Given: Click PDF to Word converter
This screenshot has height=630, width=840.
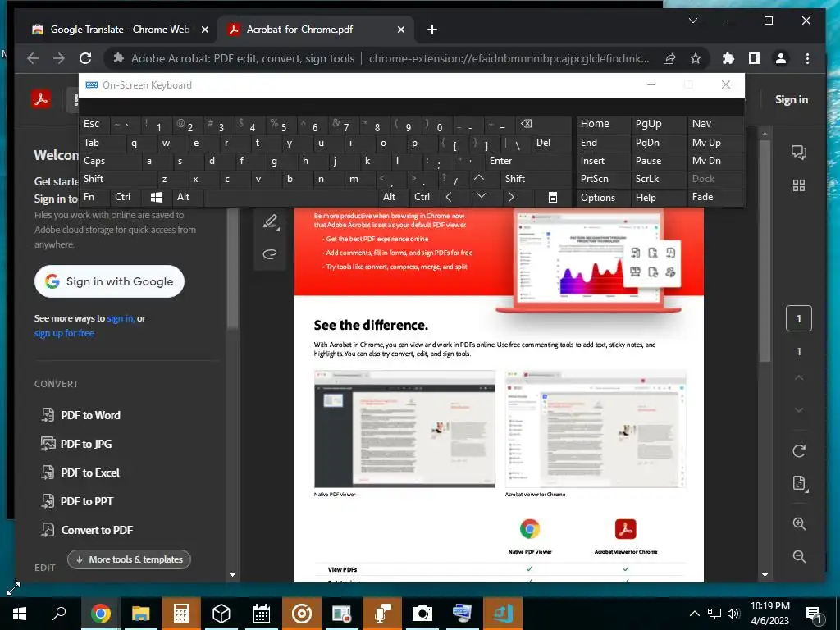Looking at the screenshot, I should tap(81, 415).
